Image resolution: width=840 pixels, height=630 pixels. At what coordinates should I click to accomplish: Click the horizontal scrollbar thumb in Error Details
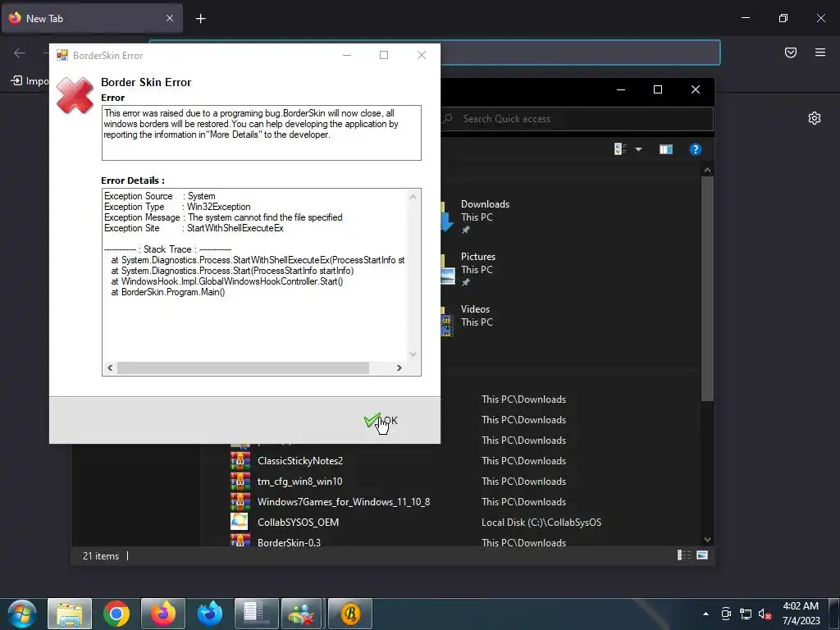(x=243, y=367)
